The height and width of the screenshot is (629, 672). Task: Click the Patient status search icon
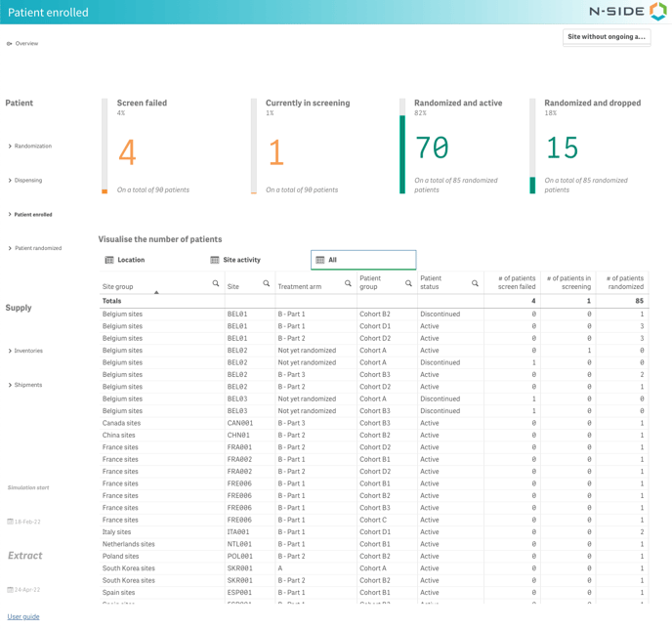point(475,283)
